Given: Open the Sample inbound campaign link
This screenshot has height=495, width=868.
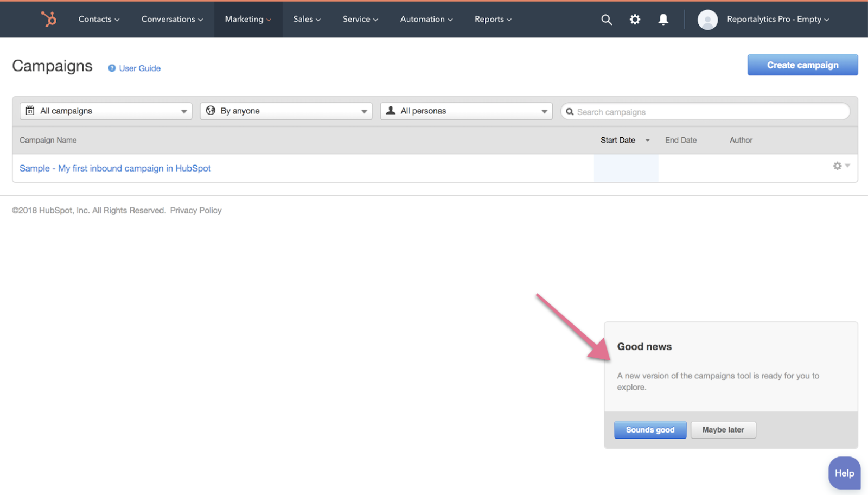Looking at the screenshot, I should point(115,168).
